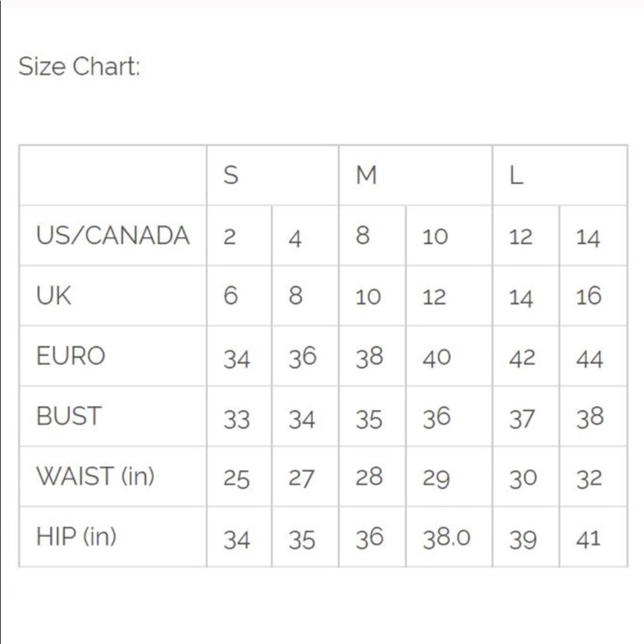
Task: Select the M size column header
Action: pos(366,175)
